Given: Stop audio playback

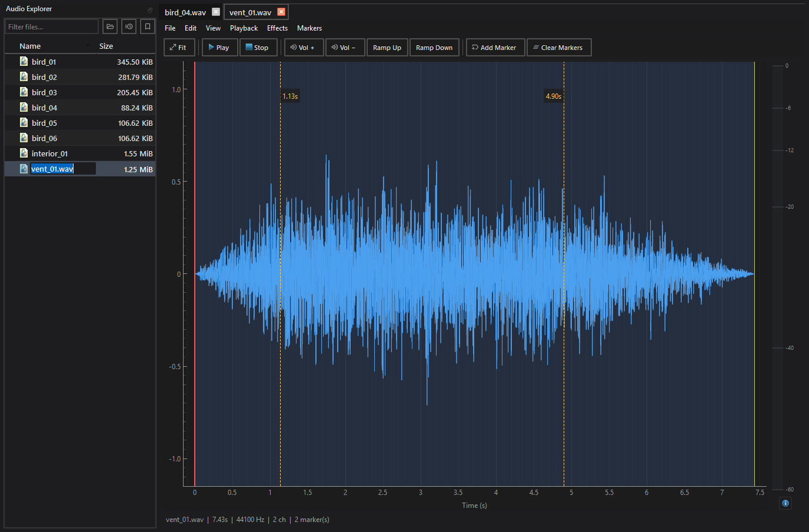Looking at the screenshot, I should point(258,48).
